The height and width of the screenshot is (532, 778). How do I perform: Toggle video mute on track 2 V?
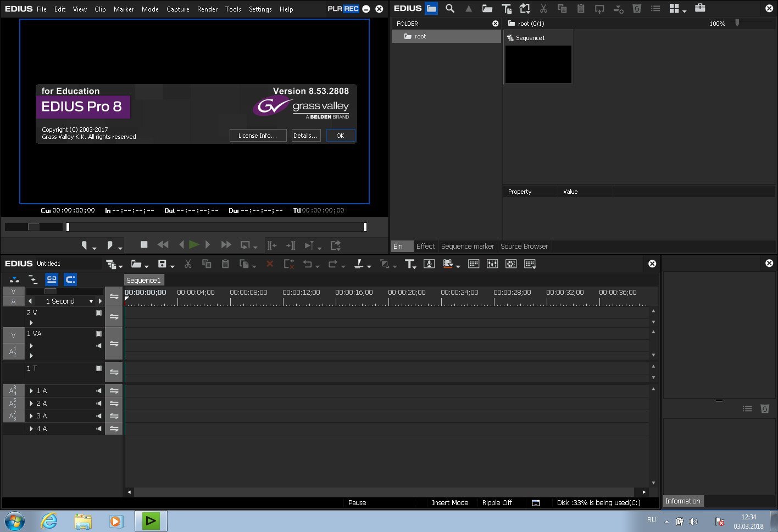[99, 313]
